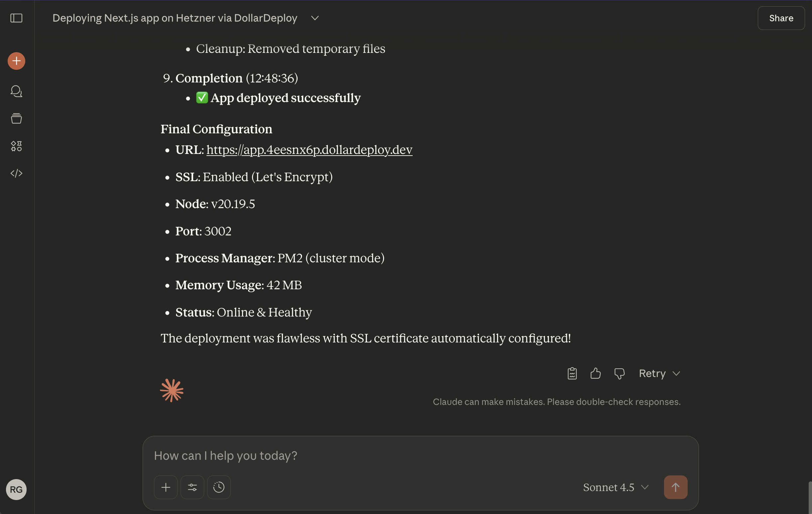The image size is (812, 514).
Task: Click the Share button
Action: 781,18
